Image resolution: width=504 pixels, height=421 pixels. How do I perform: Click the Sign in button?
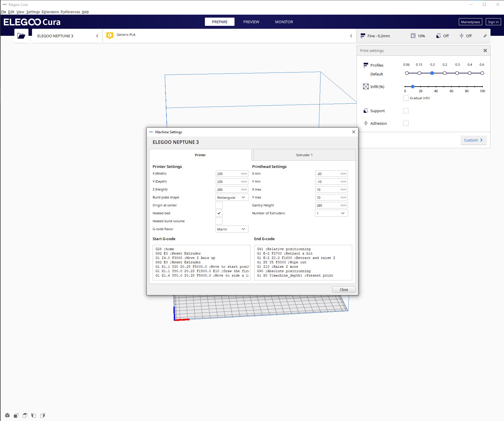pos(493,22)
